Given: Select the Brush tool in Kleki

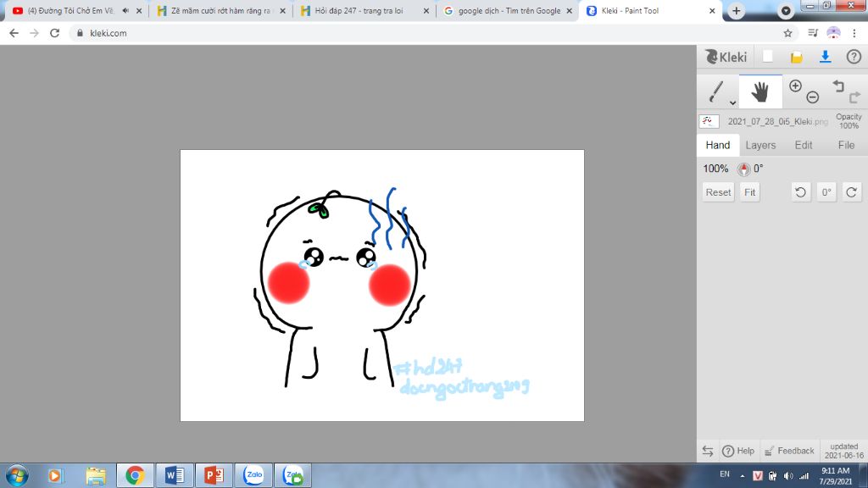Looking at the screenshot, I should coord(716,91).
